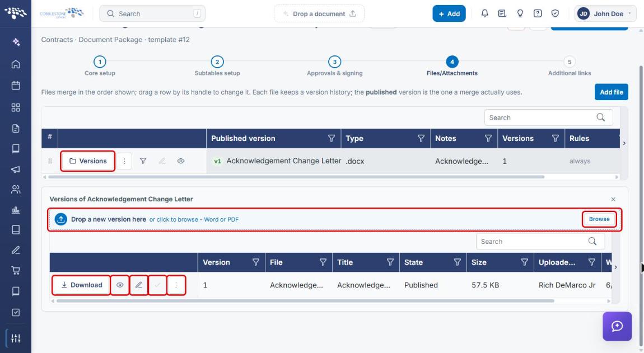Filter the Version column in versions table
This screenshot has width=644, height=353.
coord(255,262)
